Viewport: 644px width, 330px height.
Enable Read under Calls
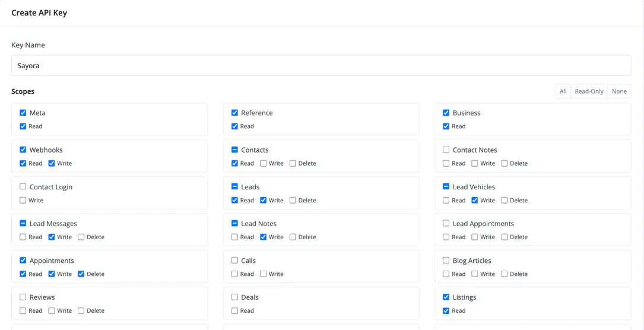point(234,274)
